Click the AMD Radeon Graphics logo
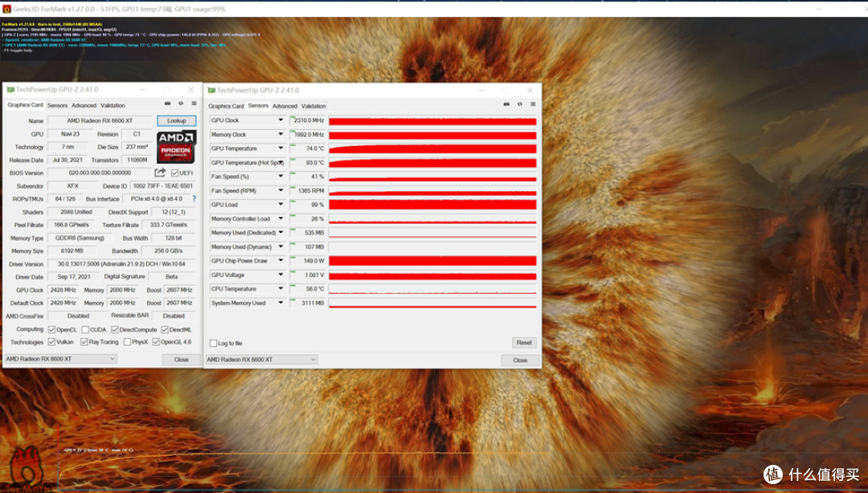The height and width of the screenshot is (493, 868). 176,147
